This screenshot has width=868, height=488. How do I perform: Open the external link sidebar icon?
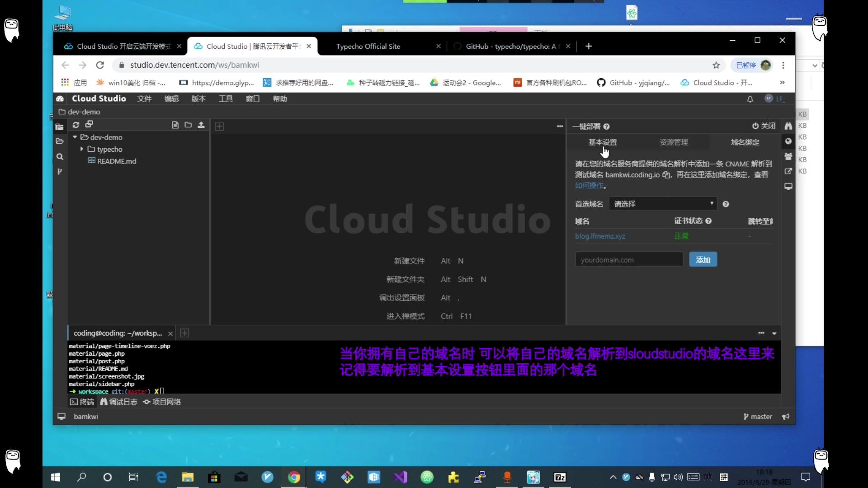point(788,171)
